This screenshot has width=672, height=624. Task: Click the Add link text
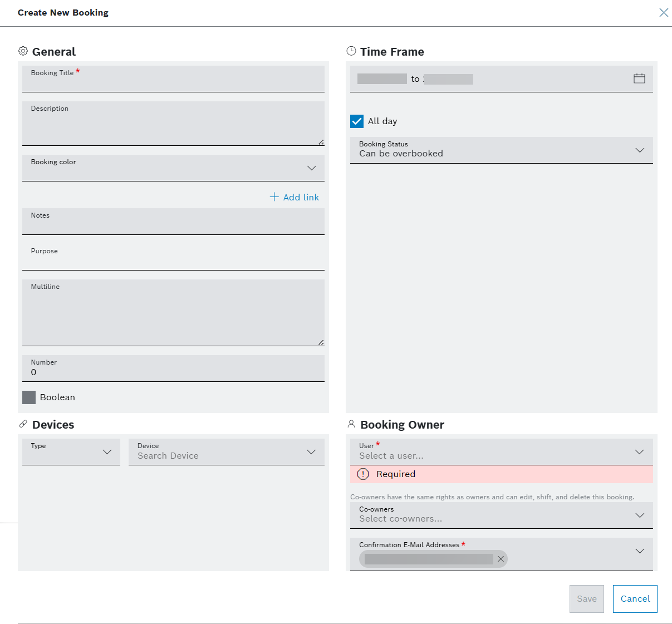point(301,197)
